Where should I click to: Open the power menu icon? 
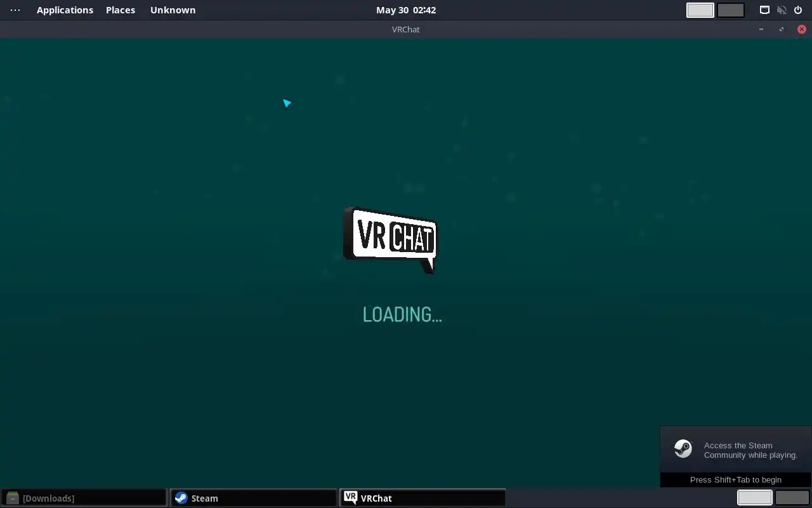pos(798,10)
